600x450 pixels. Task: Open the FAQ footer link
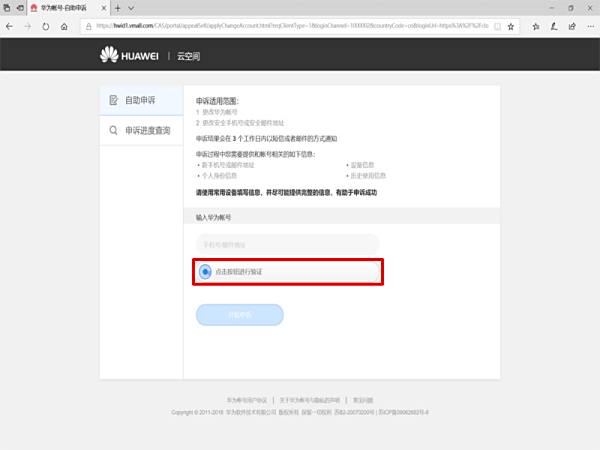pos(363,400)
